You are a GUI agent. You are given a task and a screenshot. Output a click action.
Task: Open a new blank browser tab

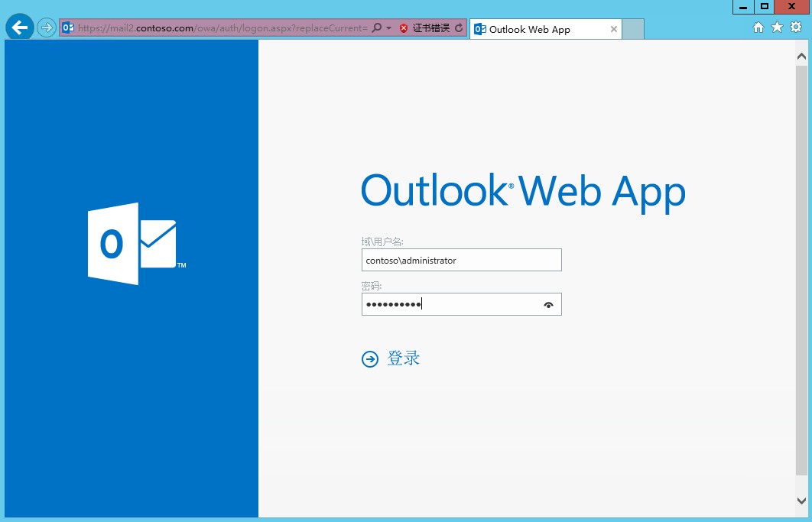tap(633, 29)
